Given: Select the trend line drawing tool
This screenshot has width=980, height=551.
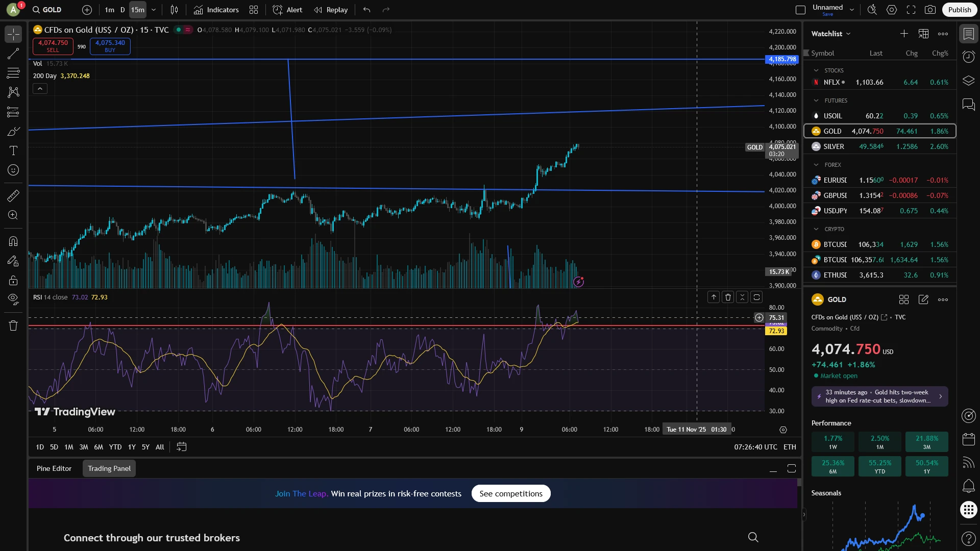Looking at the screenshot, I should click(x=13, y=54).
